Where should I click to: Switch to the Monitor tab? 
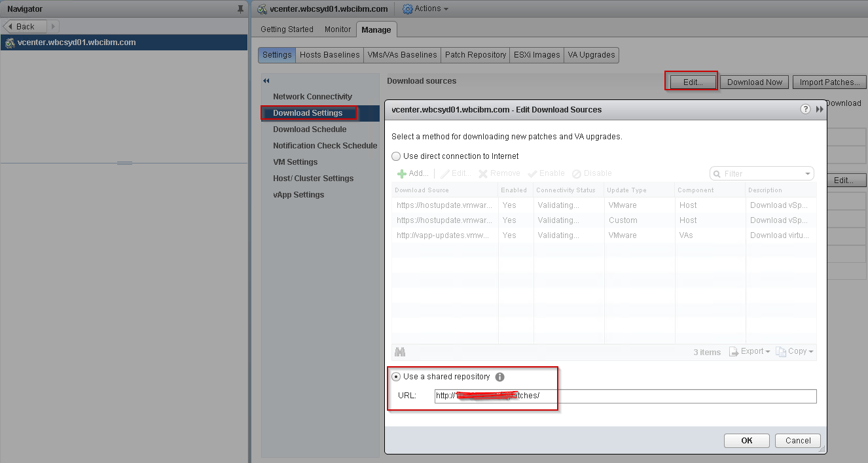point(338,29)
